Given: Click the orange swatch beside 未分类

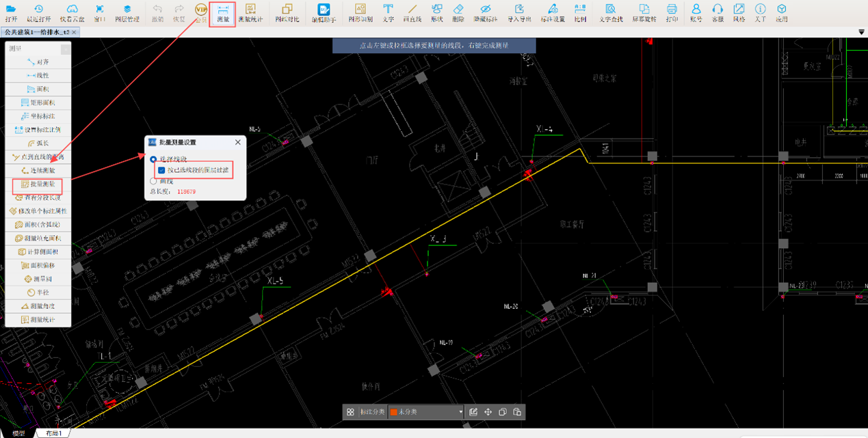Looking at the screenshot, I should pos(393,412).
